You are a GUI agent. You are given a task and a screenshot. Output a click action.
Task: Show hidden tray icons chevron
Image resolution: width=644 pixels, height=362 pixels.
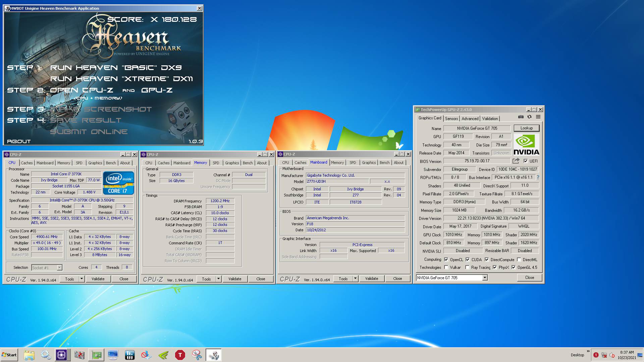click(x=588, y=351)
